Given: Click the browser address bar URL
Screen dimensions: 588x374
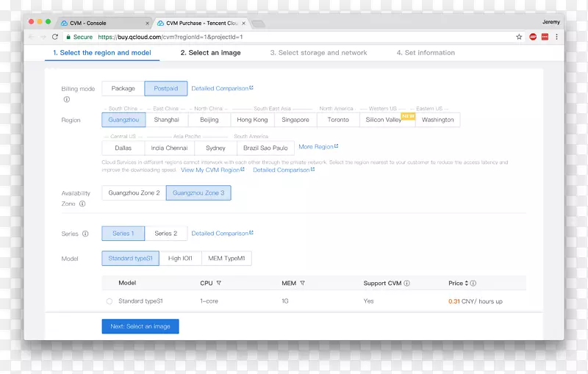Looking at the screenshot, I should tap(169, 37).
